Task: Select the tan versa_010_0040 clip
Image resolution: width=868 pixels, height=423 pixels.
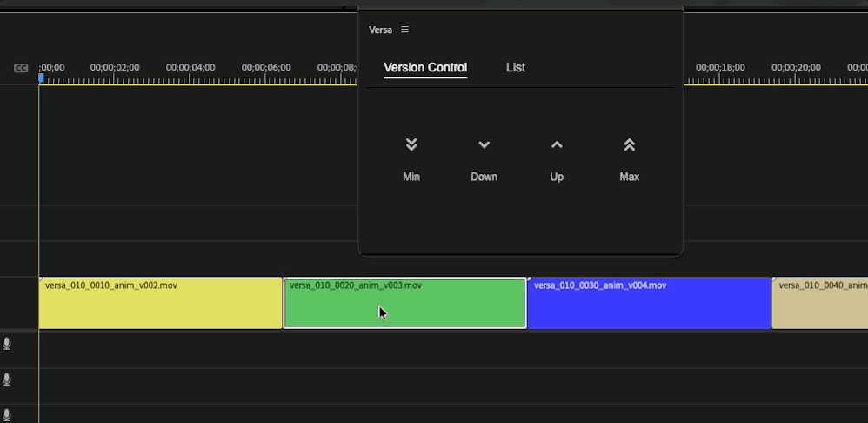Action: coord(820,303)
